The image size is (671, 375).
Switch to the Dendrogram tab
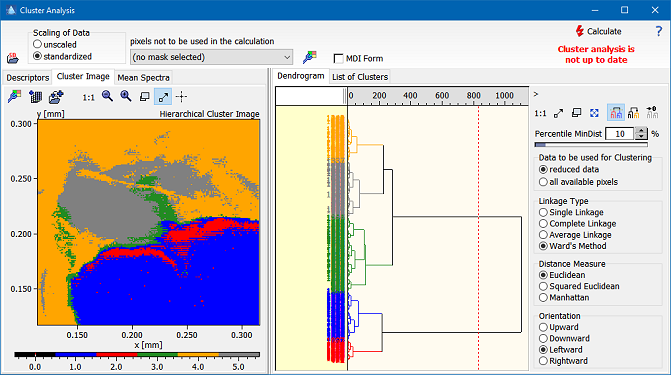(301, 76)
